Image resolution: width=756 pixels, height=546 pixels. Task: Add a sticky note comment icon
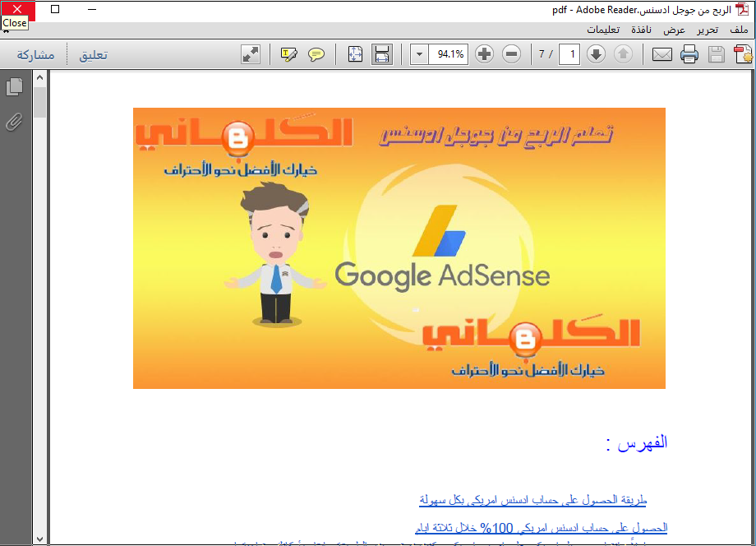pos(316,54)
